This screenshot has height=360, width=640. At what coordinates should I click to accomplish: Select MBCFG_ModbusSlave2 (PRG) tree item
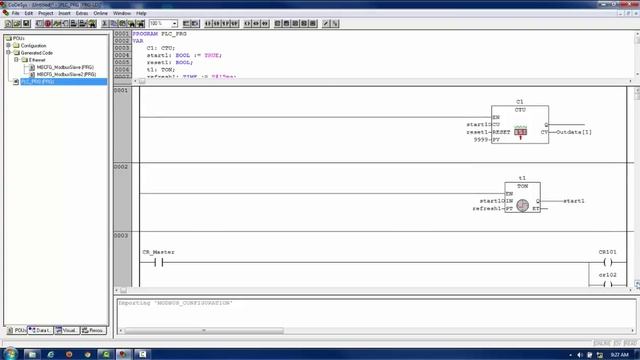[66, 74]
